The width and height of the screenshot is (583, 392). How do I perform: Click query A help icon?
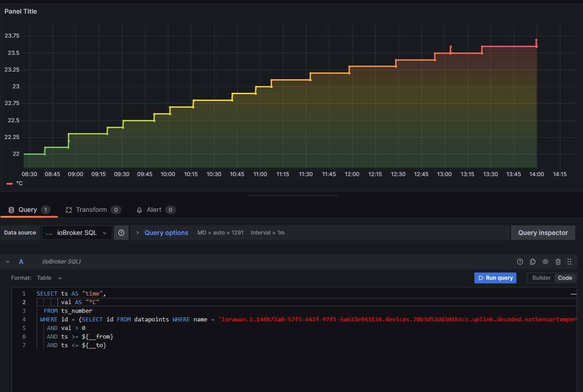(520, 262)
